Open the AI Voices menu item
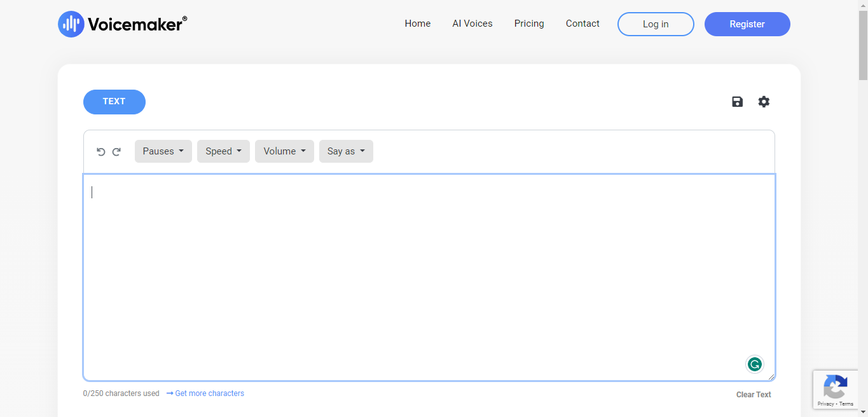The width and height of the screenshot is (868, 417). 472,24
